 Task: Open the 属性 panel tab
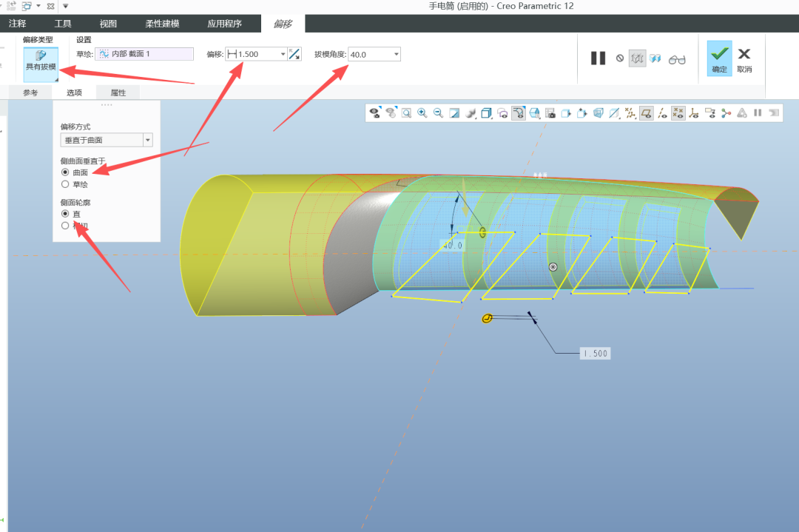118,92
